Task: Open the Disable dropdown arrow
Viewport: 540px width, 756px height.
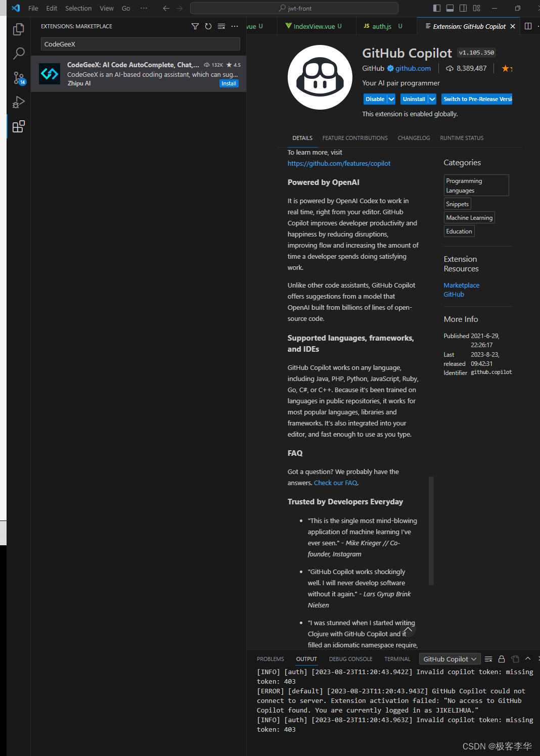Action: [391, 99]
